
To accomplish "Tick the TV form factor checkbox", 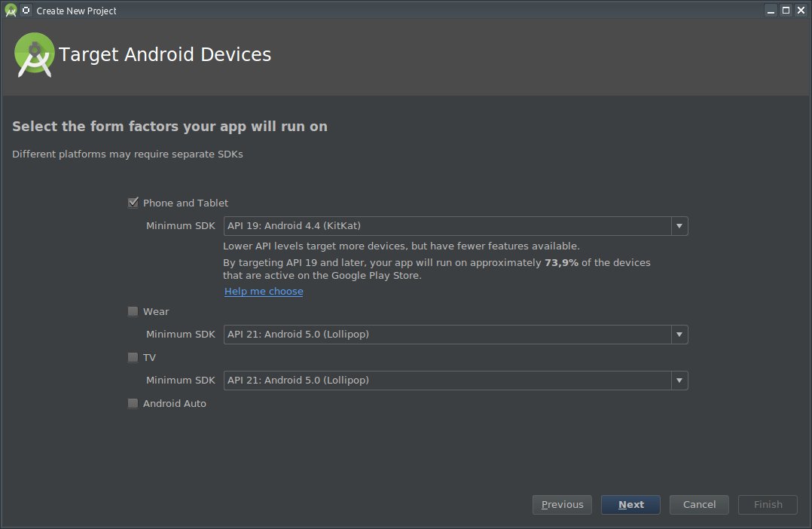I will 133,358.
